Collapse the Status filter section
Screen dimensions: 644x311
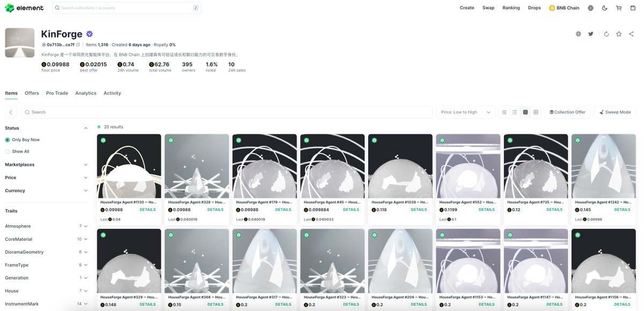click(x=47, y=128)
